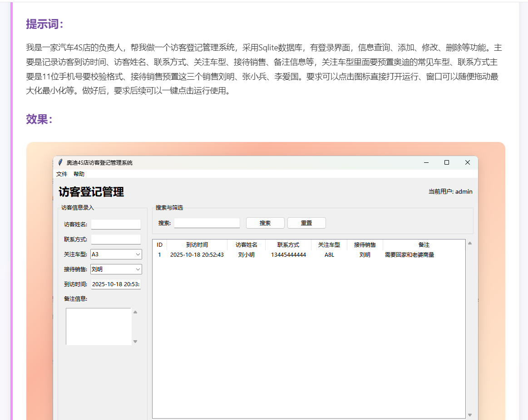The width and height of the screenshot is (528, 420).
Task: Open the 帮助 menu
Action: tap(79, 174)
